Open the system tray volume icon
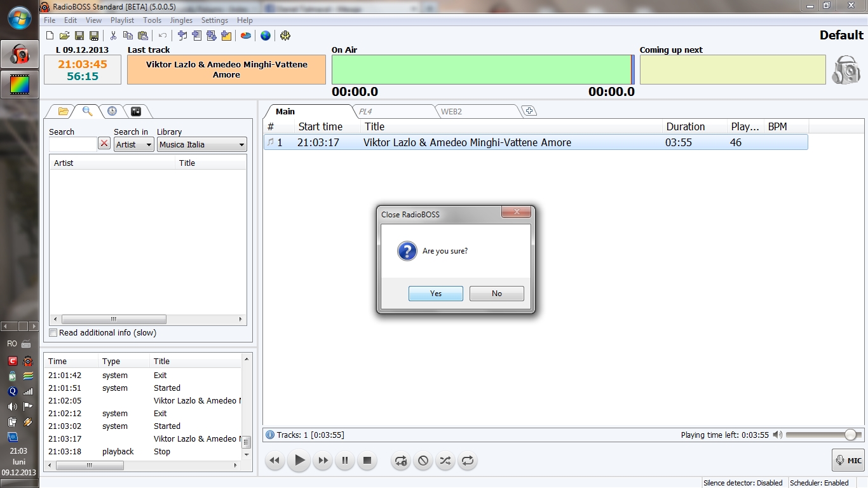868x488 pixels. (12, 407)
